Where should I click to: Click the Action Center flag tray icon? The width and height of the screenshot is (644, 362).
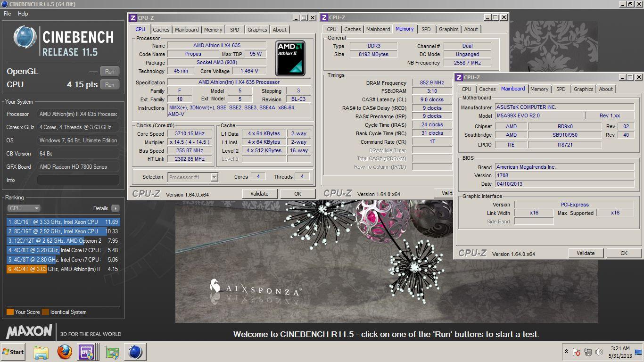point(576,352)
